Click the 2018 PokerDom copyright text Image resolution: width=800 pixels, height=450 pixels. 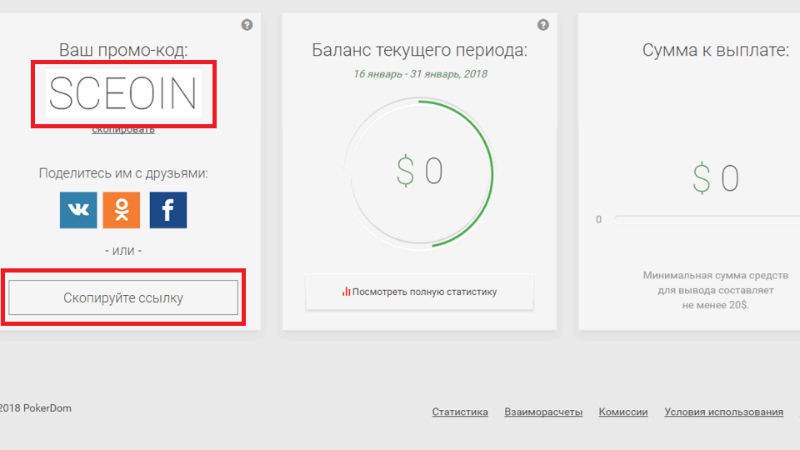click(x=36, y=408)
